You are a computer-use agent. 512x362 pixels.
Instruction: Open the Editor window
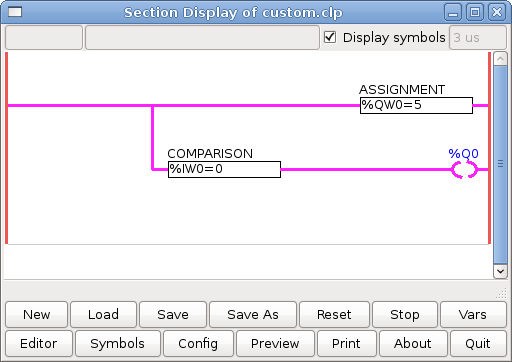tap(39, 343)
